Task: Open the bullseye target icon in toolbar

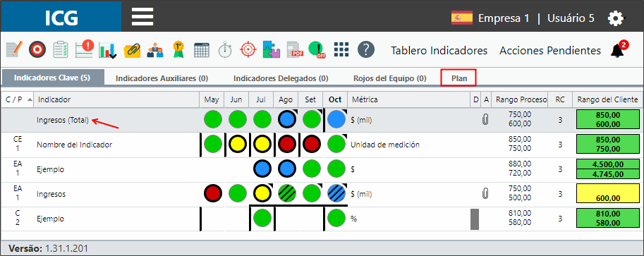Action: tap(37, 50)
